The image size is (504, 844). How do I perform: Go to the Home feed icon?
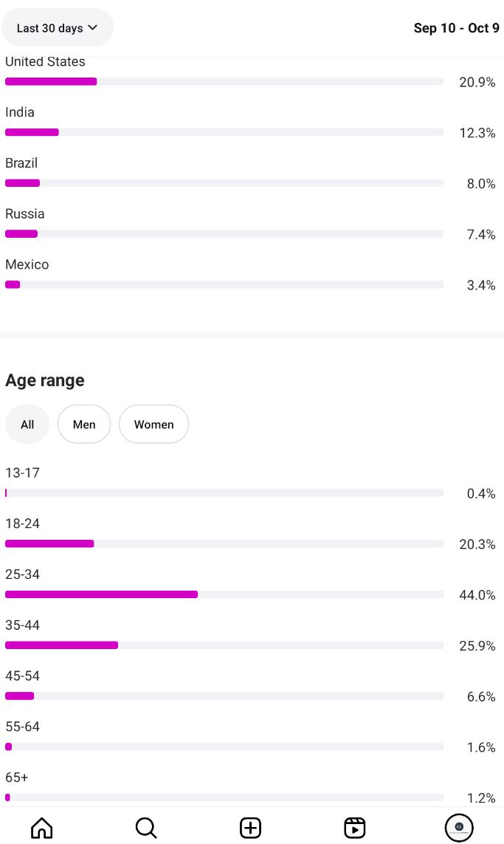(x=42, y=828)
